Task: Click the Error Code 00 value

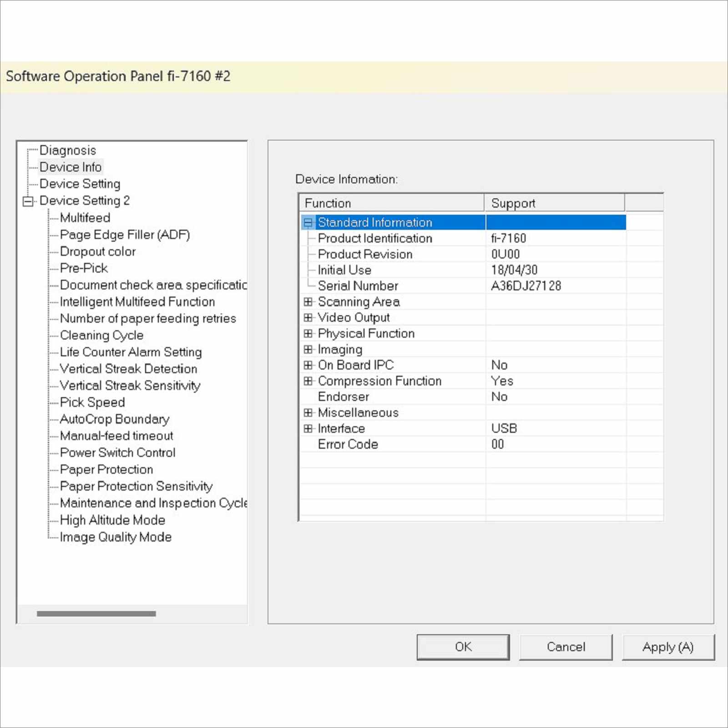Action: tap(498, 445)
